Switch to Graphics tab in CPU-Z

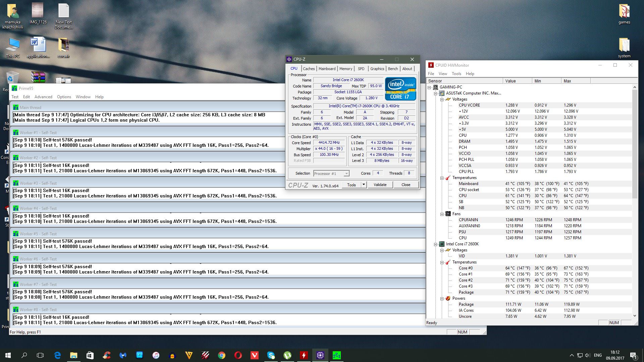click(377, 69)
